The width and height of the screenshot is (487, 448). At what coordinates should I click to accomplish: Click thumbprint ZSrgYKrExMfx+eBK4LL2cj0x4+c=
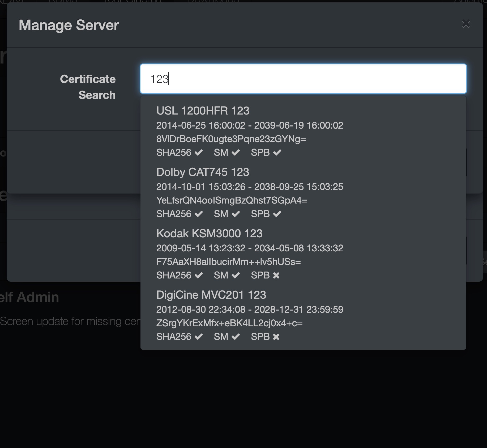pos(229,323)
